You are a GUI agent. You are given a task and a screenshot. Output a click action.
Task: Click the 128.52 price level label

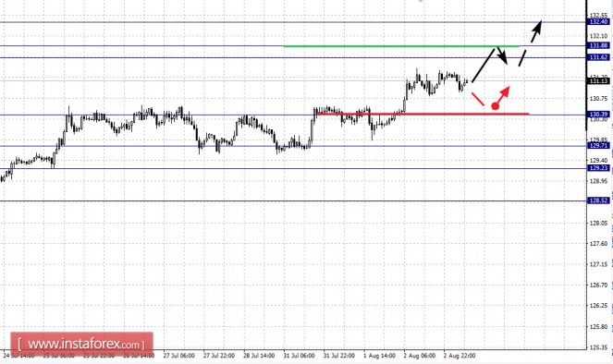598,200
